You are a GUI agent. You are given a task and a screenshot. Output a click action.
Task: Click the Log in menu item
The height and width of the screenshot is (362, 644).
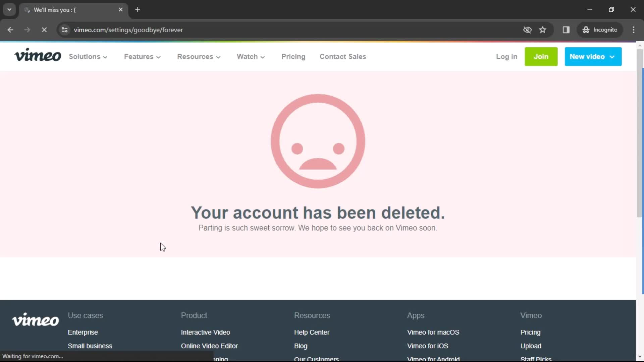(x=506, y=57)
